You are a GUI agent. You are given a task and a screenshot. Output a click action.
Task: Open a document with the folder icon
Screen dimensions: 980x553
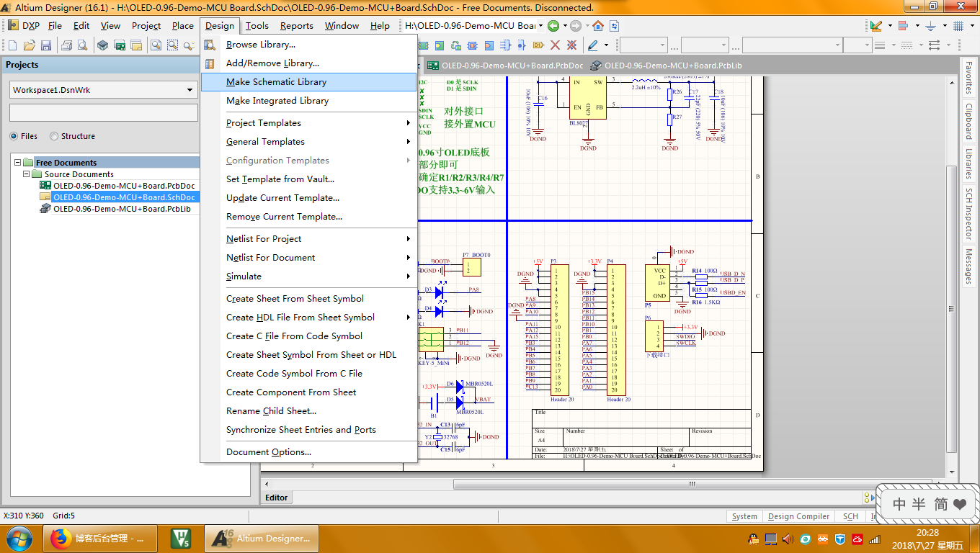(30, 45)
